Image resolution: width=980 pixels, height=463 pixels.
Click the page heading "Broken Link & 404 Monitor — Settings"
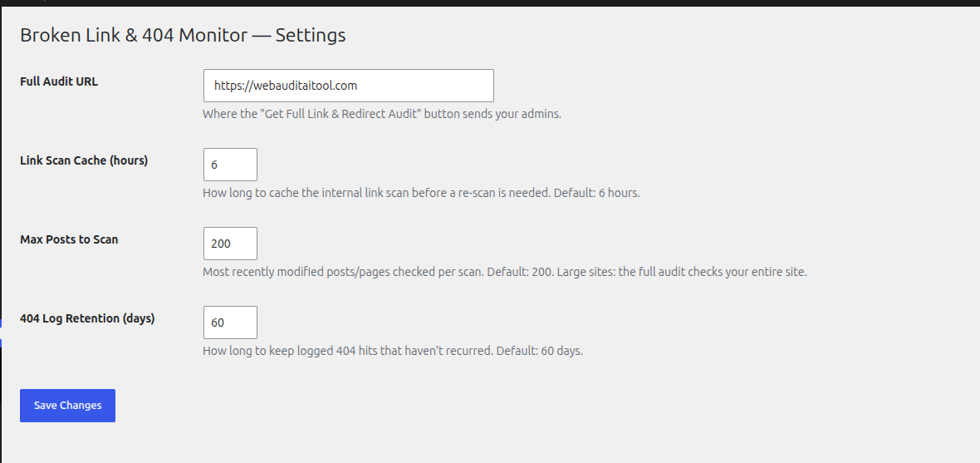click(x=183, y=35)
